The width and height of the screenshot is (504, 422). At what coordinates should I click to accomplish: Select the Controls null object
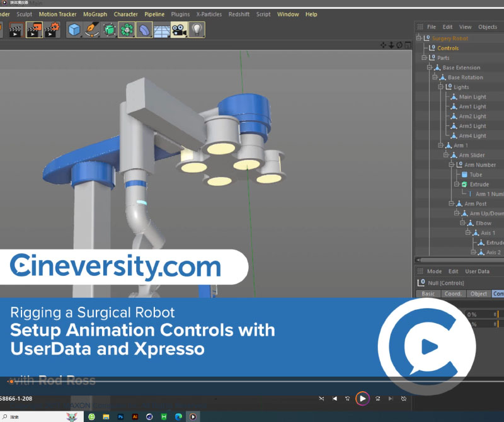click(447, 48)
